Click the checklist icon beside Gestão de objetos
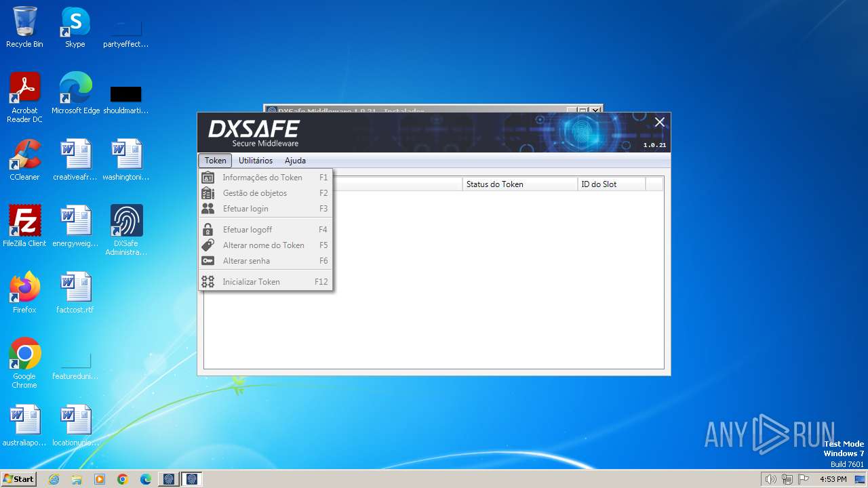The image size is (868, 488). click(x=208, y=193)
